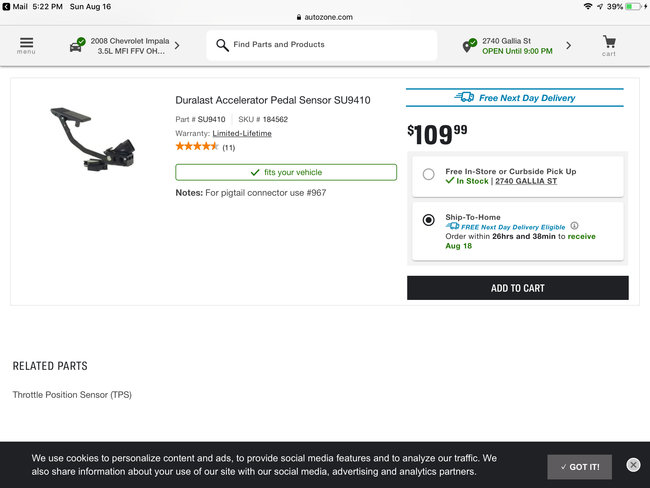Click the Find Parts and Products field
This screenshot has height=488, width=650.
[330, 45]
